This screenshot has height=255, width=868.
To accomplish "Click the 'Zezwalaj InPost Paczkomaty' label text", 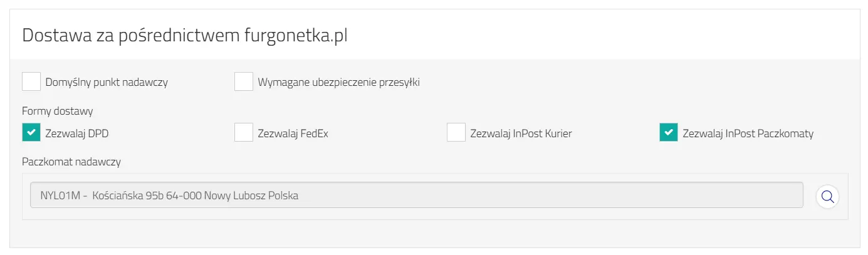I will tap(748, 133).
